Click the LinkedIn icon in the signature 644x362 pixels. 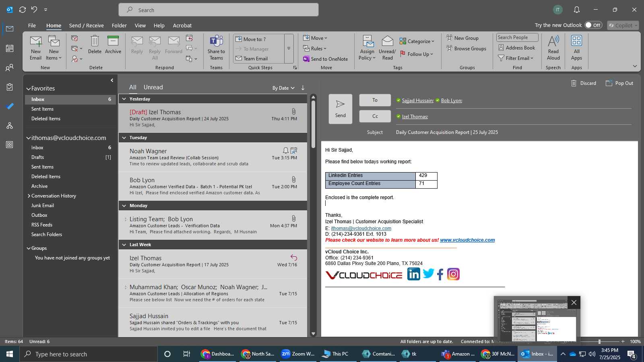[x=413, y=274]
